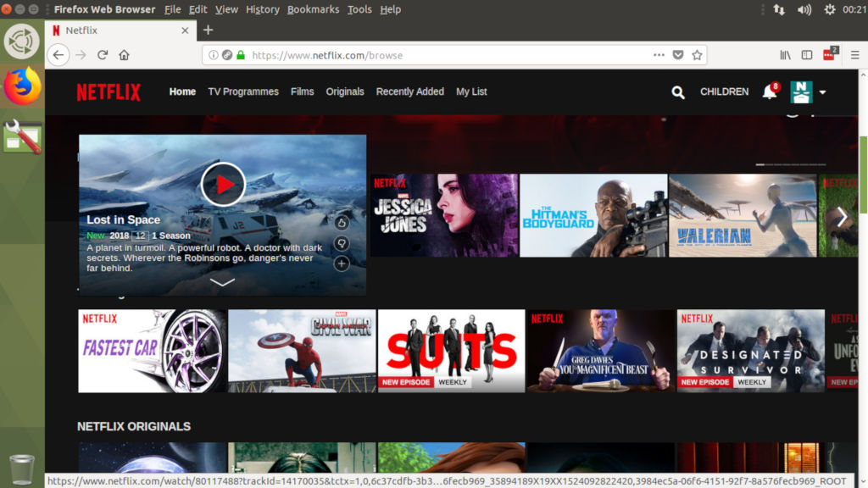Click the carousel page indicator dashes
This screenshot has height=488, width=868.
tap(790, 164)
